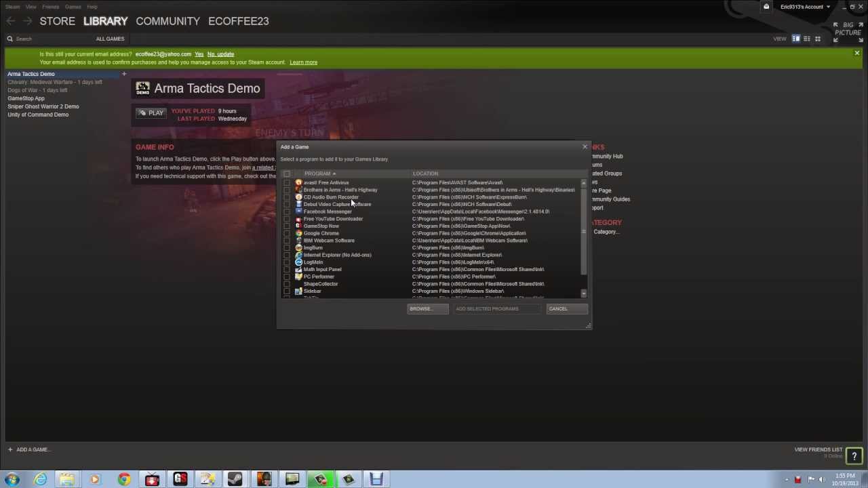
Task: Open the Friends menu
Action: [51, 7]
